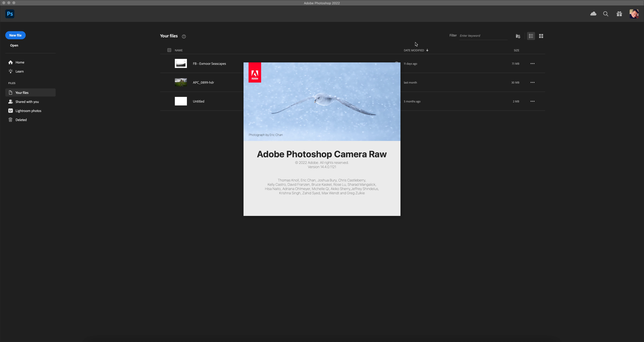Screen dimensions: 644x342
Task: Click the Photoshop Ps logo icon
Action: tap(10, 14)
